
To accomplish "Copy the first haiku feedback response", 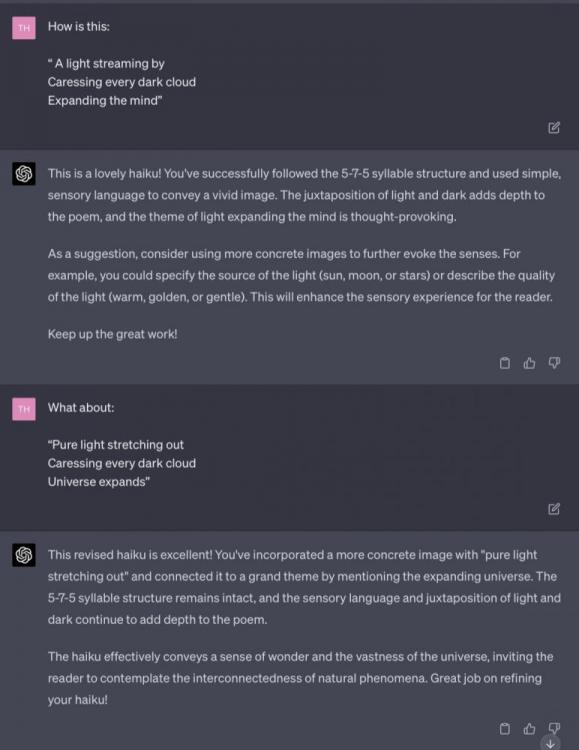I will [504, 363].
